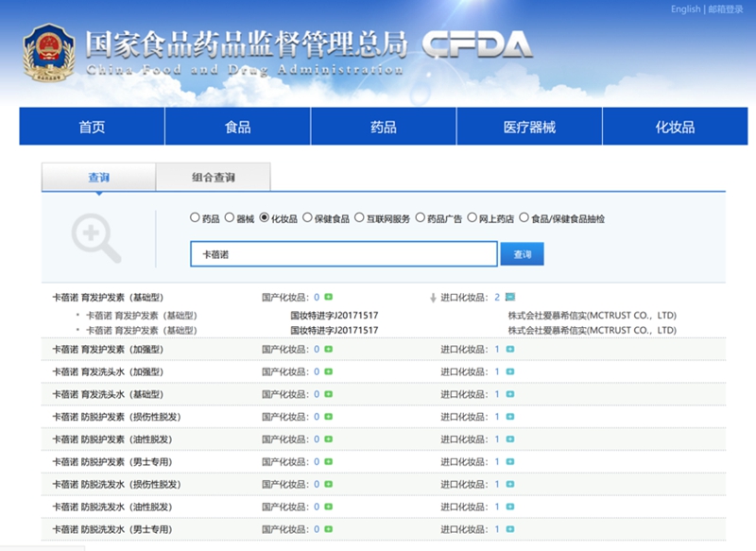The image size is (756, 551).
Task: Click the CFDA national emblem logo
Action: click(x=49, y=53)
